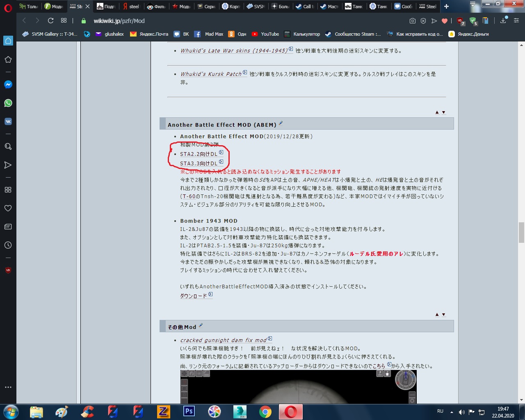Screen dimensions: 525x420
Task: Open the Opera main menu logo
Action: click(x=8, y=7)
